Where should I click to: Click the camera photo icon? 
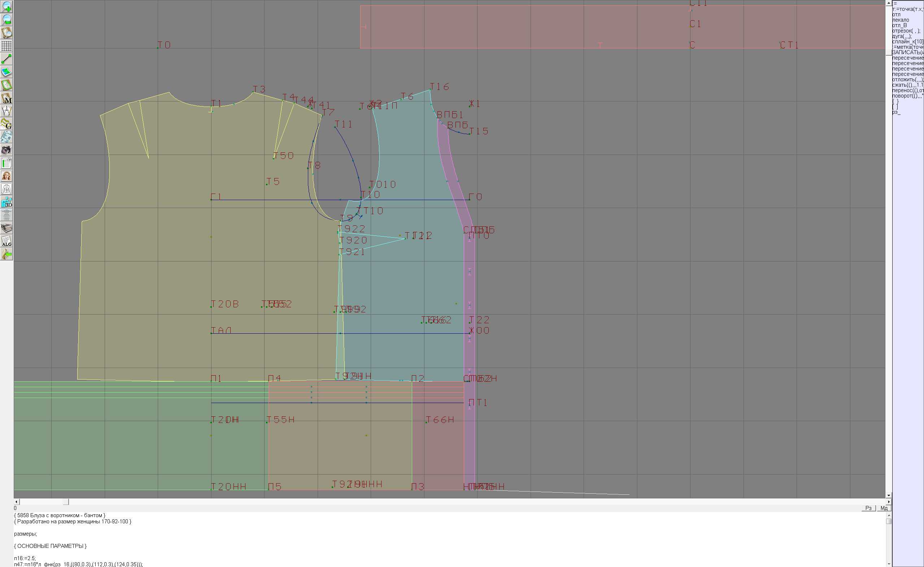[6, 150]
